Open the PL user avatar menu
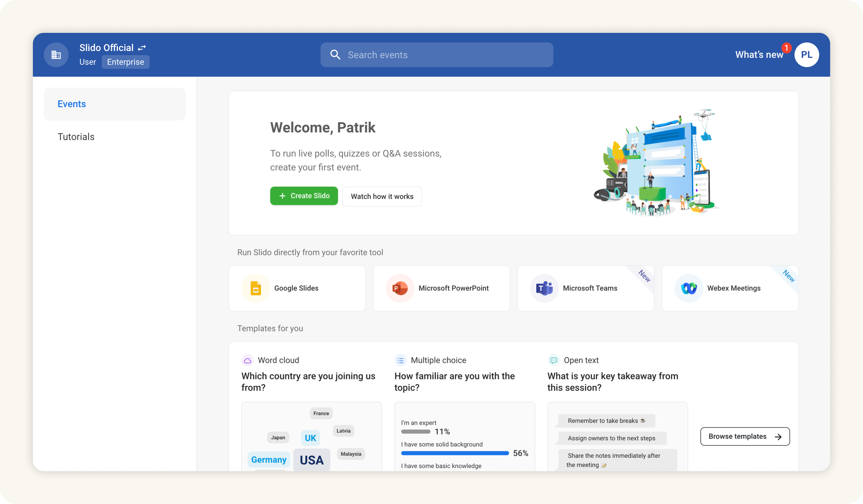 pyautogui.click(x=806, y=55)
